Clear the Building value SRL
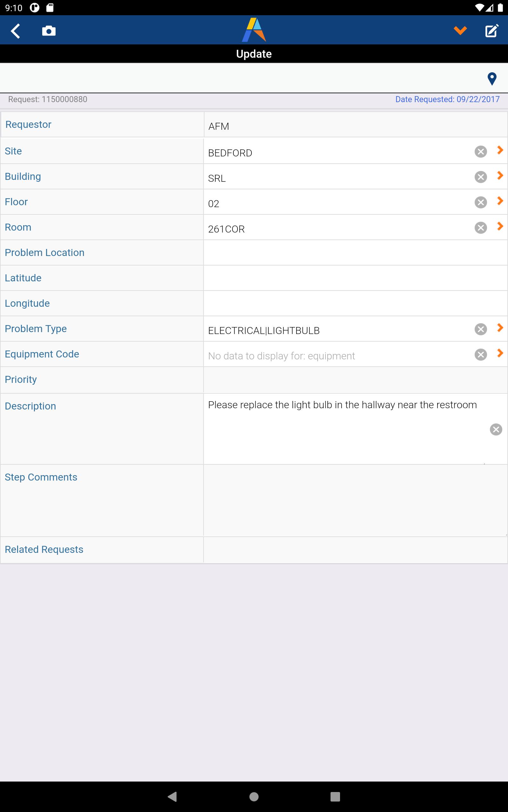 point(480,177)
